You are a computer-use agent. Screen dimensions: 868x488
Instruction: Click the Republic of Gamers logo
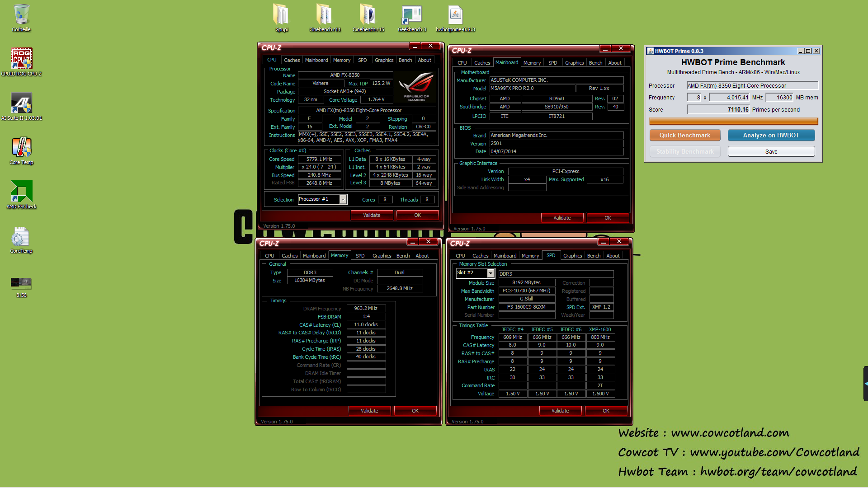[416, 86]
